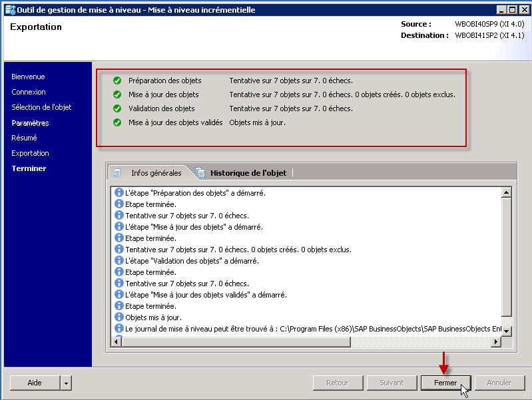The height and width of the screenshot is (400, 532).
Task: Click the log's vertical scrollbar down arrow
Action: click(506, 330)
